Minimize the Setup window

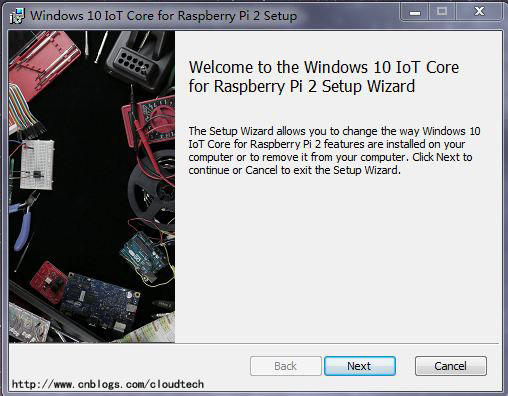pos(415,12)
